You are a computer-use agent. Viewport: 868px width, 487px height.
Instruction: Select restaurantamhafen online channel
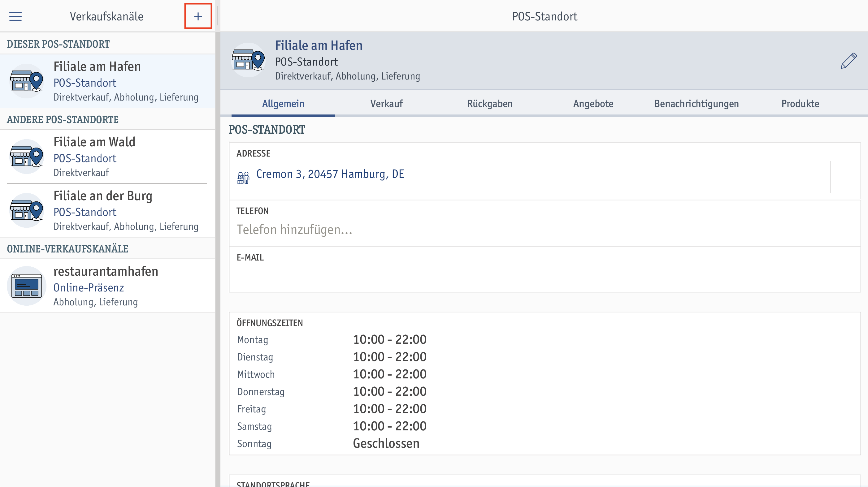click(x=107, y=286)
